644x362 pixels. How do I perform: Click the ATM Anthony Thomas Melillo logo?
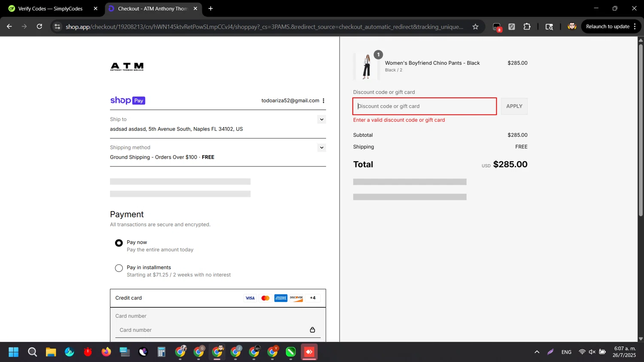click(127, 66)
